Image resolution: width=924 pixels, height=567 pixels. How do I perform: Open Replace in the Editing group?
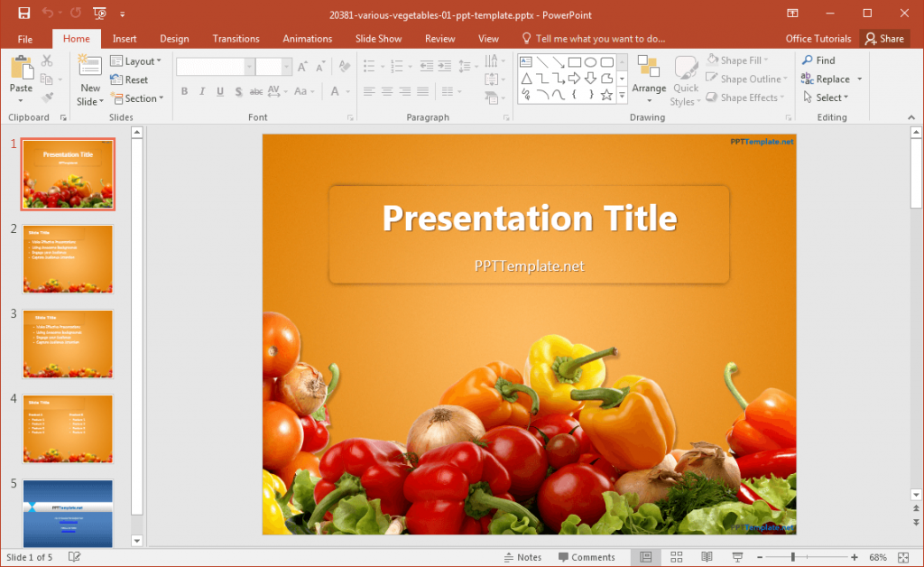click(x=827, y=79)
